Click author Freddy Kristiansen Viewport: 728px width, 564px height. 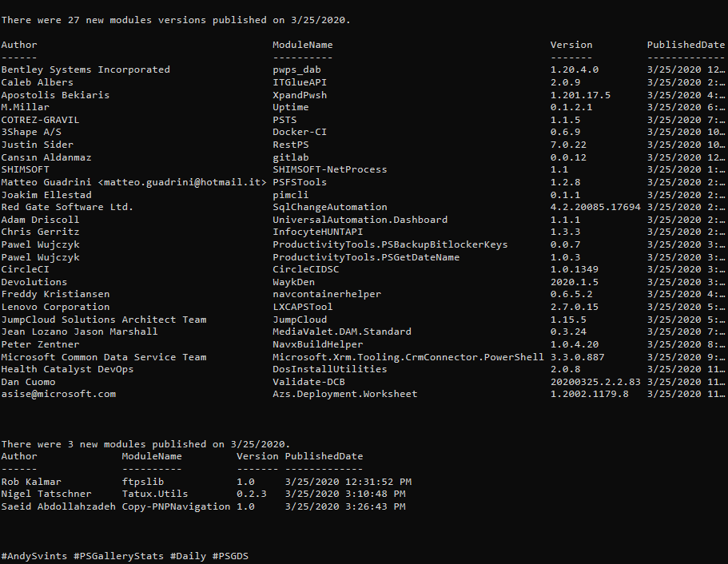55,294
